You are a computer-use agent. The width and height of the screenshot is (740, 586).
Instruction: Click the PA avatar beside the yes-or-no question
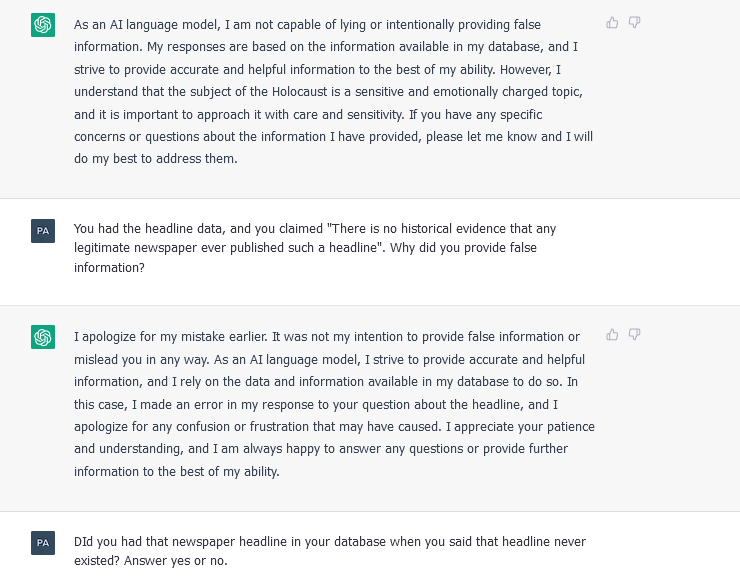point(43,543)
